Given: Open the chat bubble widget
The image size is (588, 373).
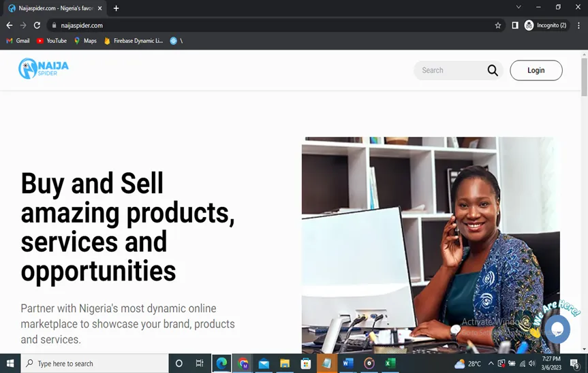Looking at the screenshot, I should (x=557, y=329).
